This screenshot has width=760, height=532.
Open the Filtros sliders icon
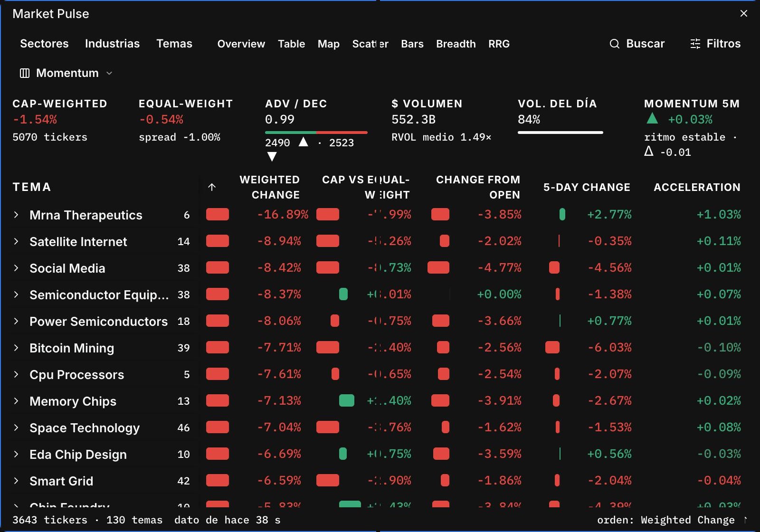click(695, 44)
